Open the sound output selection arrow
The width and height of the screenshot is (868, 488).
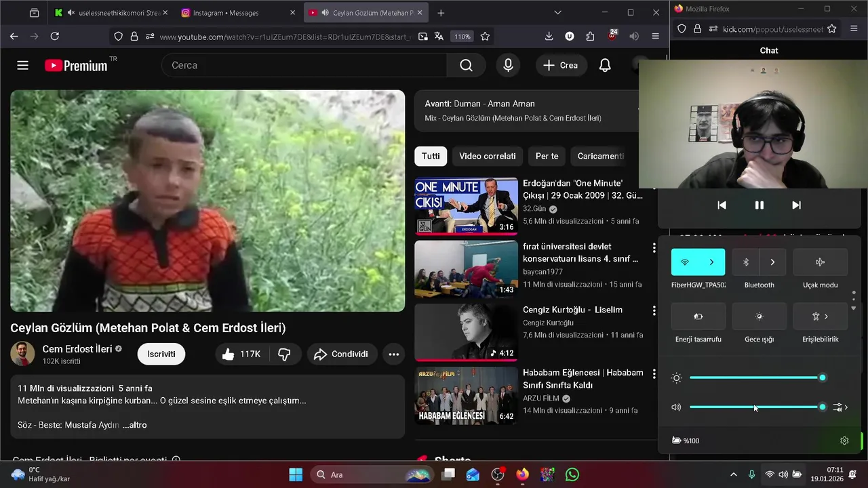(841, 407)
